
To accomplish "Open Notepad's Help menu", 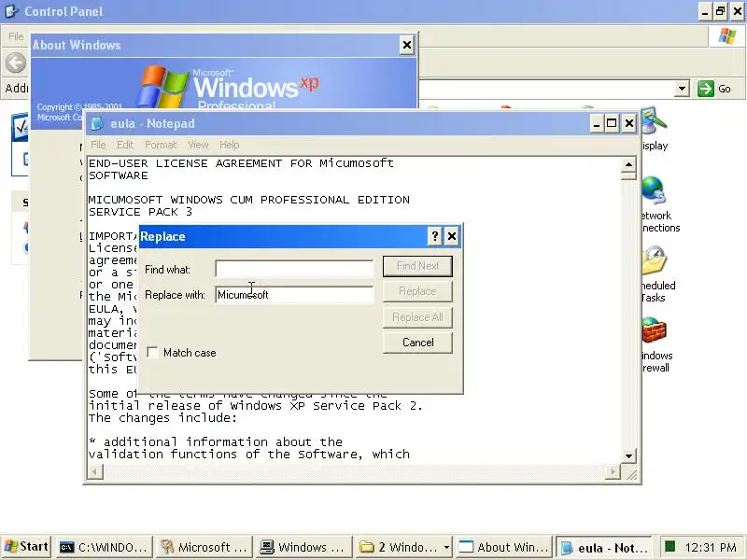I will coord(229,145).
